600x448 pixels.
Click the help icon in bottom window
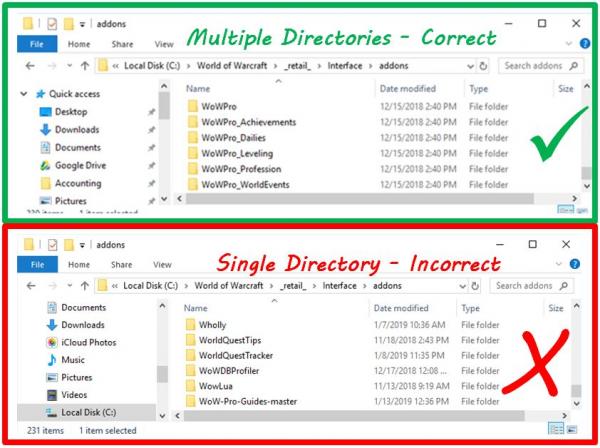pyautogui.click(x=574, y=264)
